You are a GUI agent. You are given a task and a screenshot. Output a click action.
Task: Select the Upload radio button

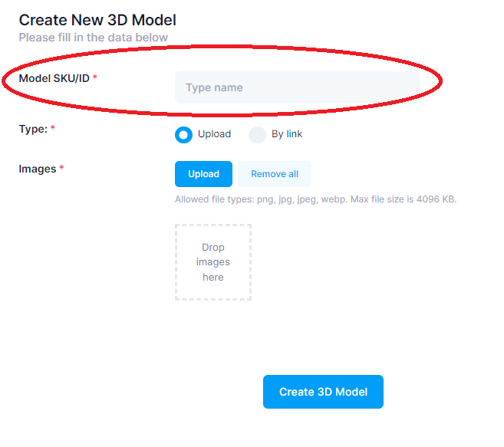point(183,135)
